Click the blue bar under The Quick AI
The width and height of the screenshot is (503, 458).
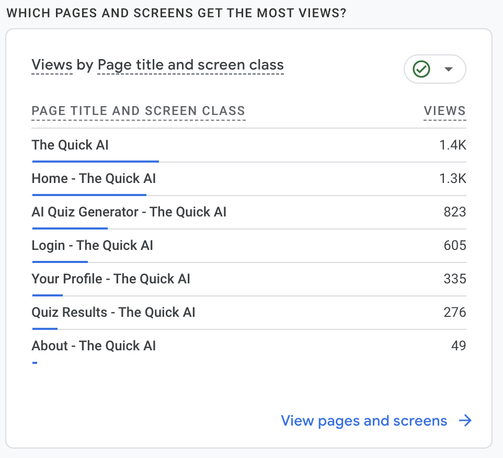click(x=95, y=161)
